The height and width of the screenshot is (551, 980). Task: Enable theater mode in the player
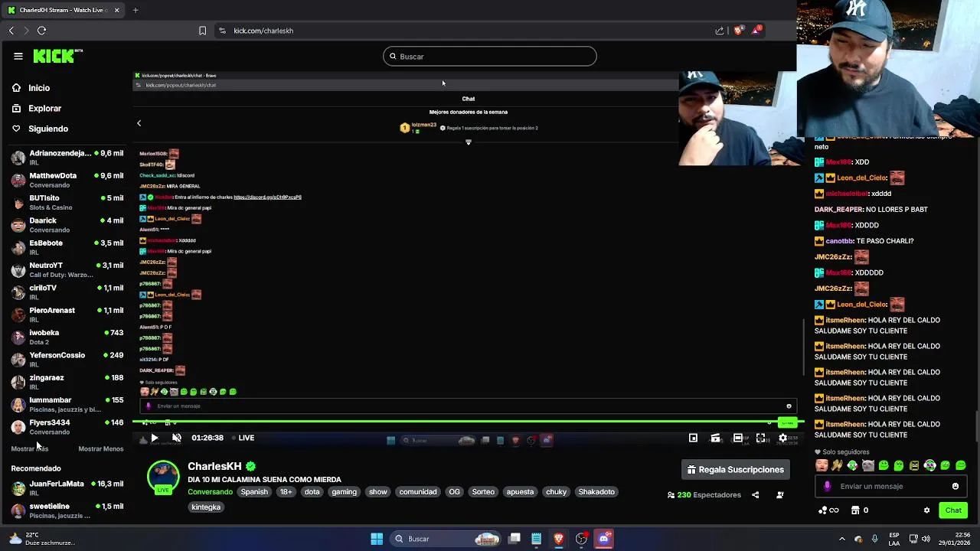pyautogui.click(x=738, y=438)
